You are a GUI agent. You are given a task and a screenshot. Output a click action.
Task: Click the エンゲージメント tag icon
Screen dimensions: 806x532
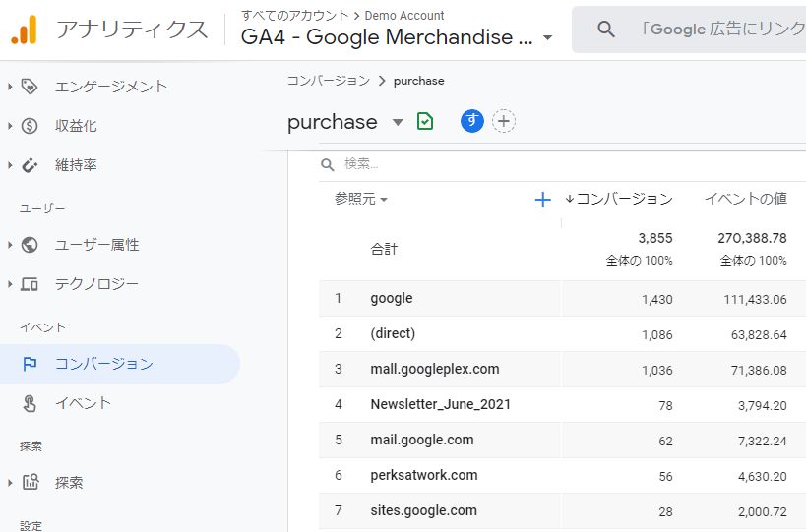(x=30, y=87)
